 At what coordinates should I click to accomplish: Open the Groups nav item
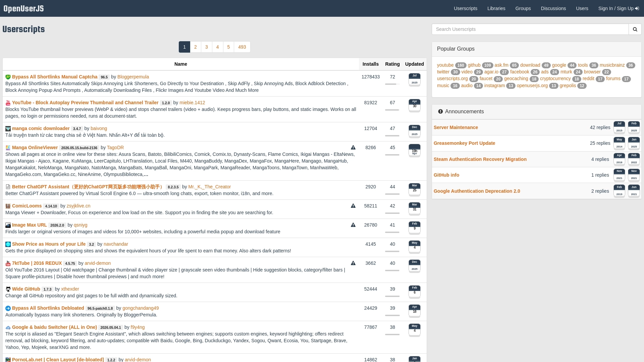click(523, 8)
